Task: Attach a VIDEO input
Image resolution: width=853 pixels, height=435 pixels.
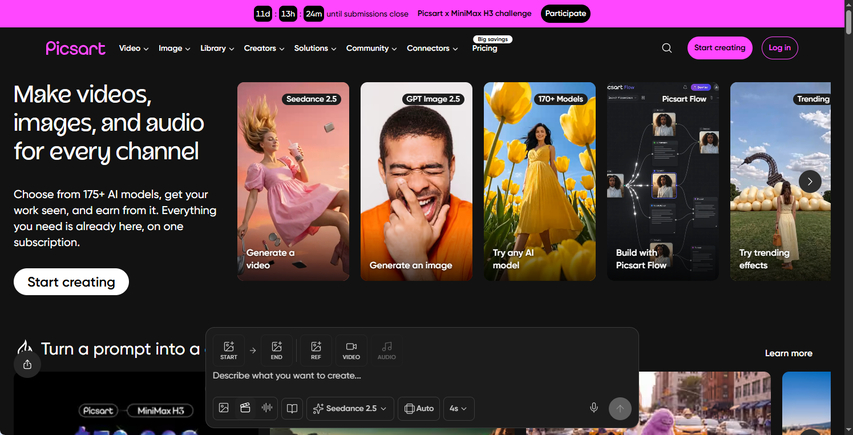Action: tap(351, 351)
